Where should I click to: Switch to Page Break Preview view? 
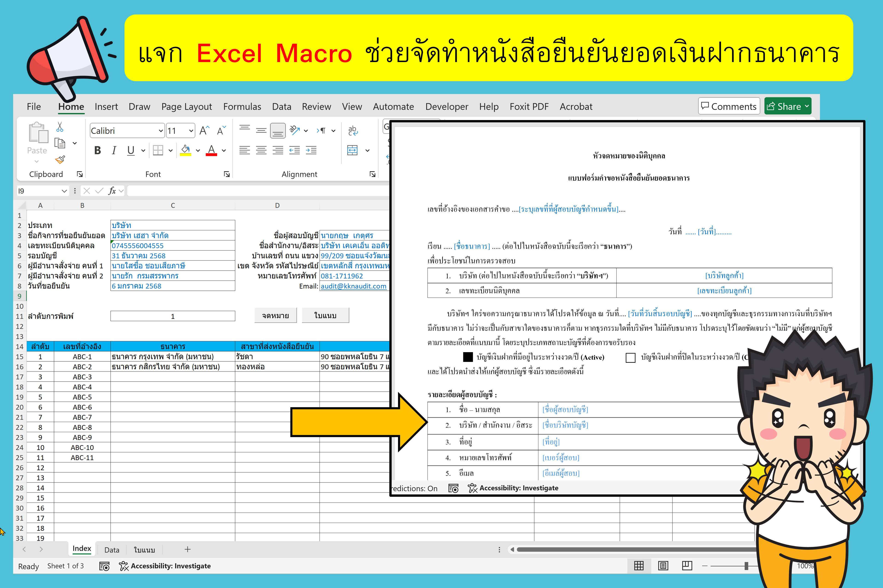click(687, 565)
